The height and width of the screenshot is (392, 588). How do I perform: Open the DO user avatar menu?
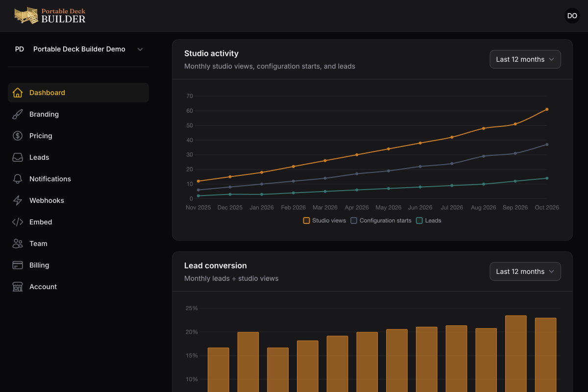coord(572,16)
